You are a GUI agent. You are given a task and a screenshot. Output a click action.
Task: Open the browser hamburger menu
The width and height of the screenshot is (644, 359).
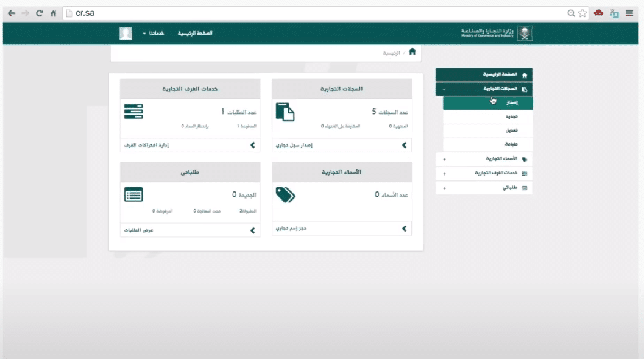(x=629, y=13)
